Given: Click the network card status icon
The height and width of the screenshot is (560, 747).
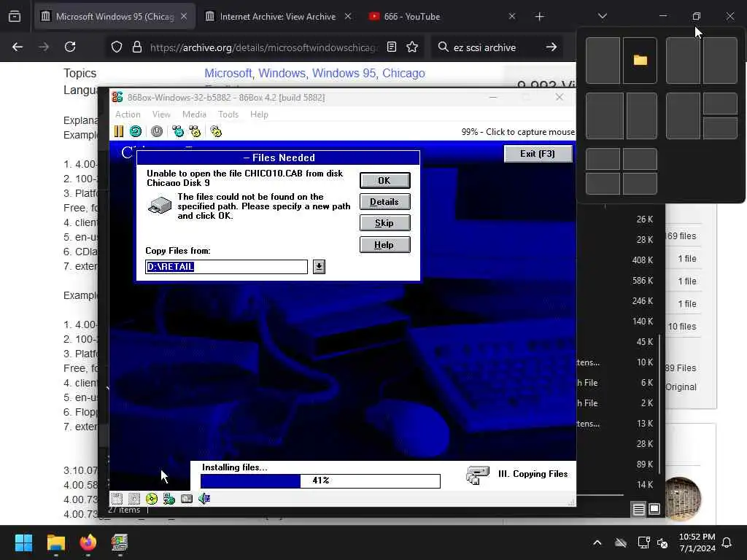Looking at the screenshot, I should pos(169,499).
